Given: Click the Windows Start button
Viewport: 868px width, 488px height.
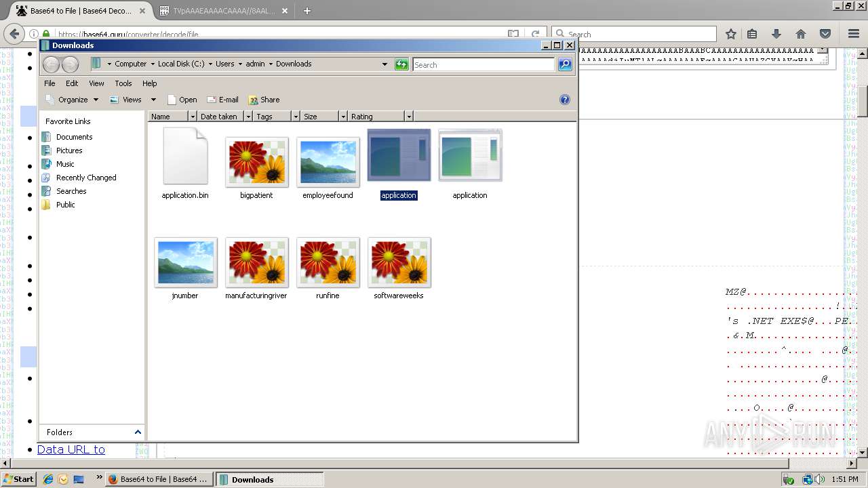Looking at the screenshot, I should (x=18, y=479).
